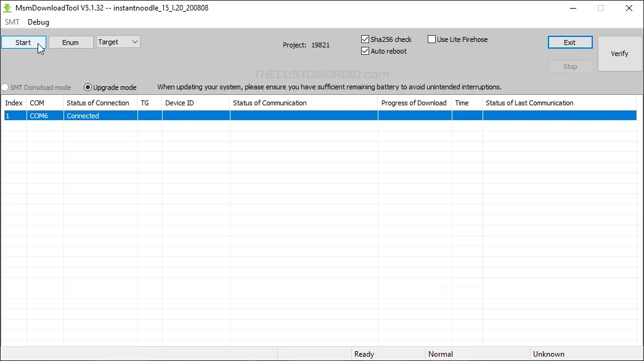Minimize the MsmDownloadTool window

pos(572,8)
